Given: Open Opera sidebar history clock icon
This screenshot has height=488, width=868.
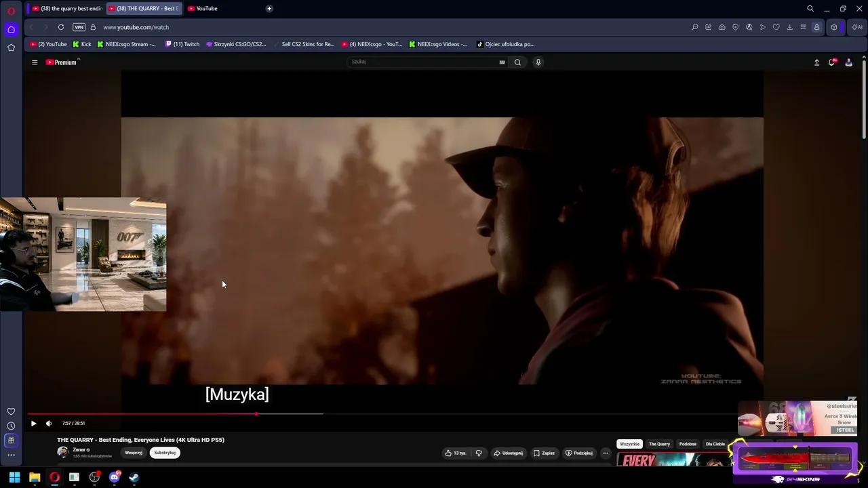Looking at the screenshot, I should 11,426.
